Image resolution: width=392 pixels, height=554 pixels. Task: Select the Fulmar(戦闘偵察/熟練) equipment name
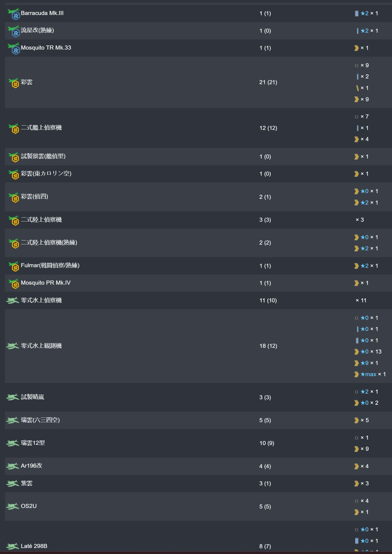50,265
